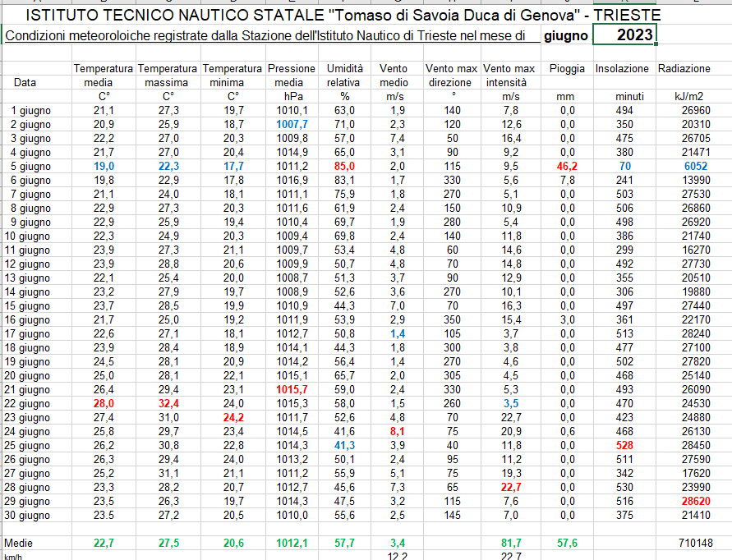
Task: Select red mean wind value 8,1
Action: 398,432
